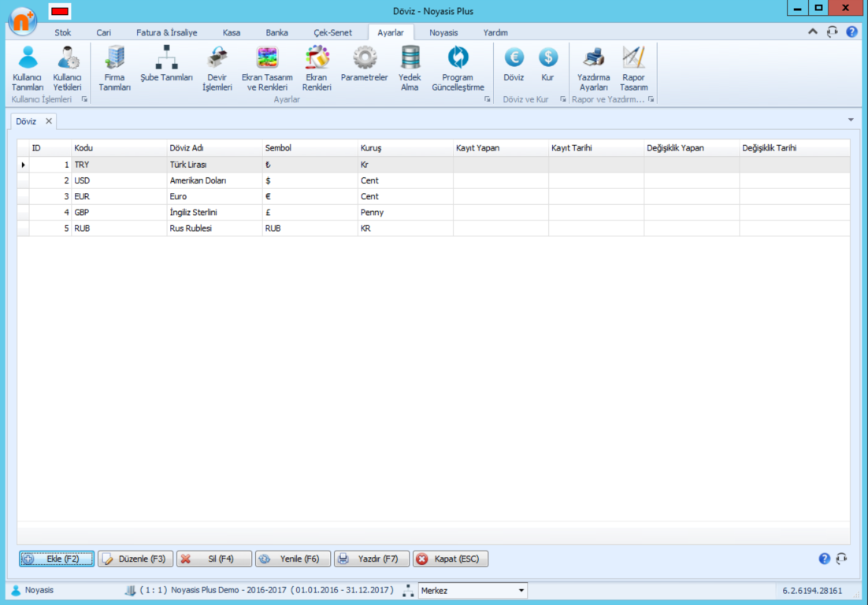Click the version number 6.2.6194.28161

tap(812, 591)
